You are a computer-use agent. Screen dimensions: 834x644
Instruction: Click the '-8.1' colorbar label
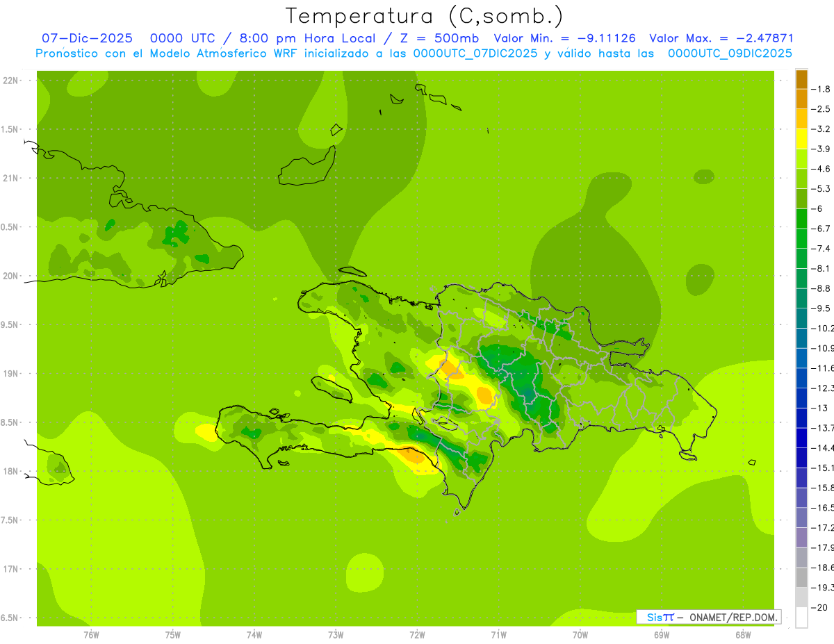click(822, 268)
